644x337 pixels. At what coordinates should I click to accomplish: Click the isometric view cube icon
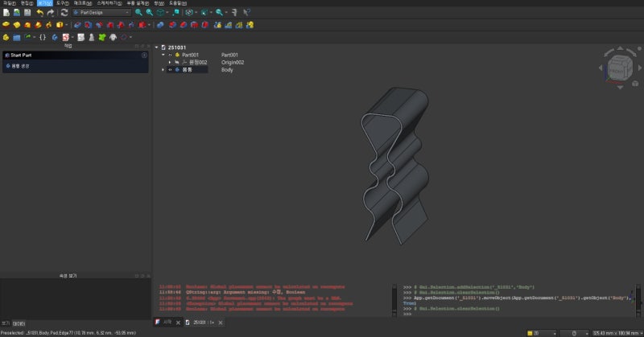coord(160,13)
